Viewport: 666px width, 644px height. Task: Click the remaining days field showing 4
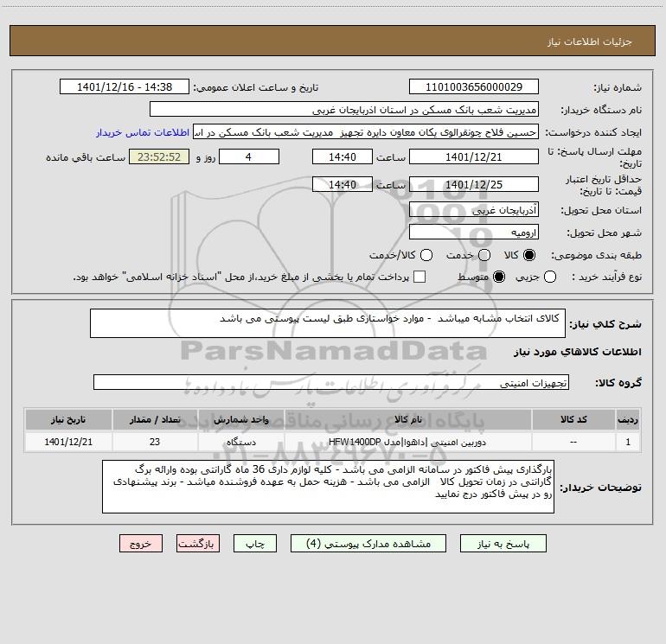tap(249, 156)
